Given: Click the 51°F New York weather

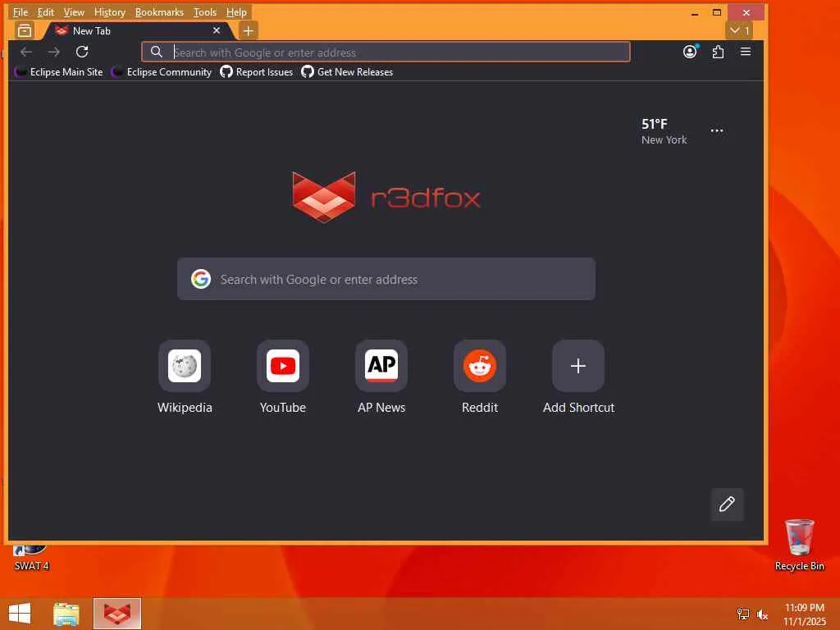Looking at the screenshot, I should pos(664,131).
